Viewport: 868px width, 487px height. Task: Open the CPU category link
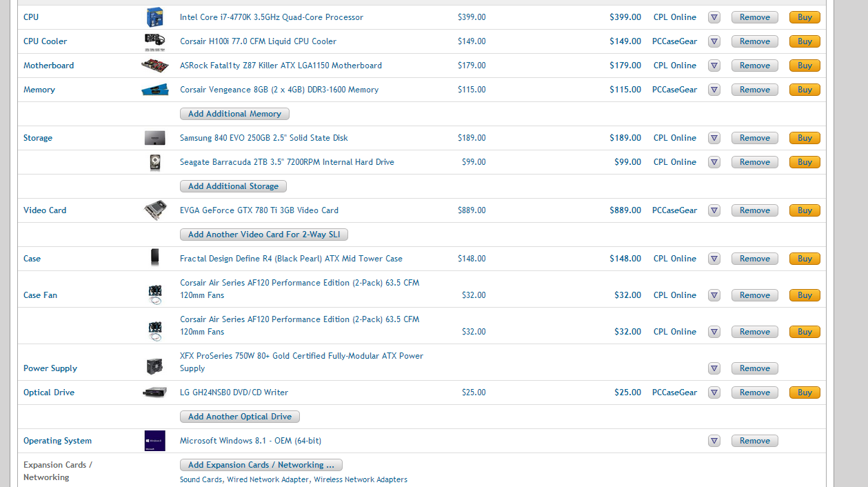pyautogui.click(x=31, y=17)
